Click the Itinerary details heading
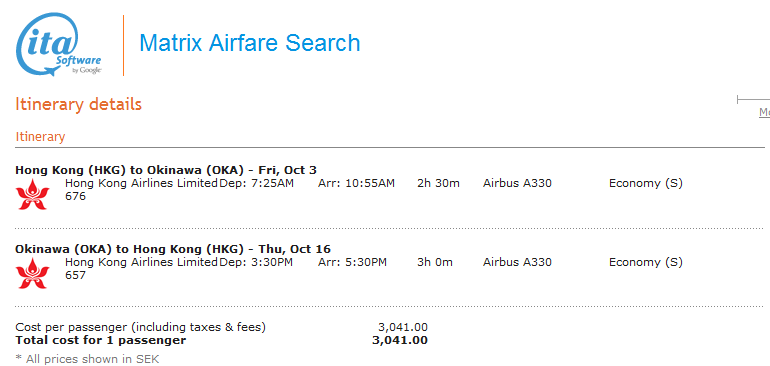 click(x=79, y=105)
